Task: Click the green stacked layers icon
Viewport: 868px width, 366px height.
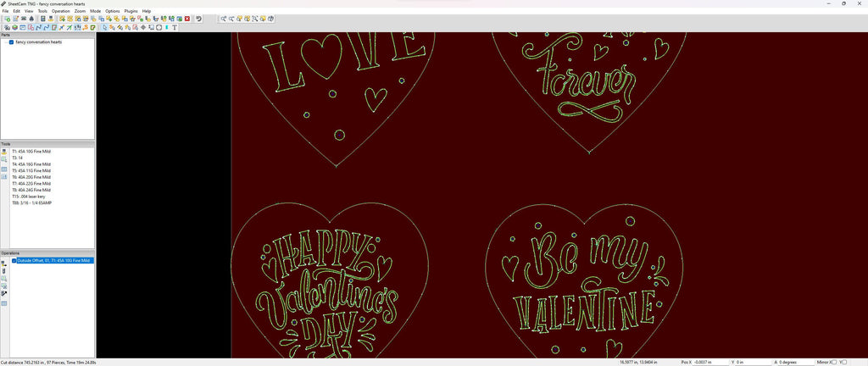Action: (x=15, y=27)
